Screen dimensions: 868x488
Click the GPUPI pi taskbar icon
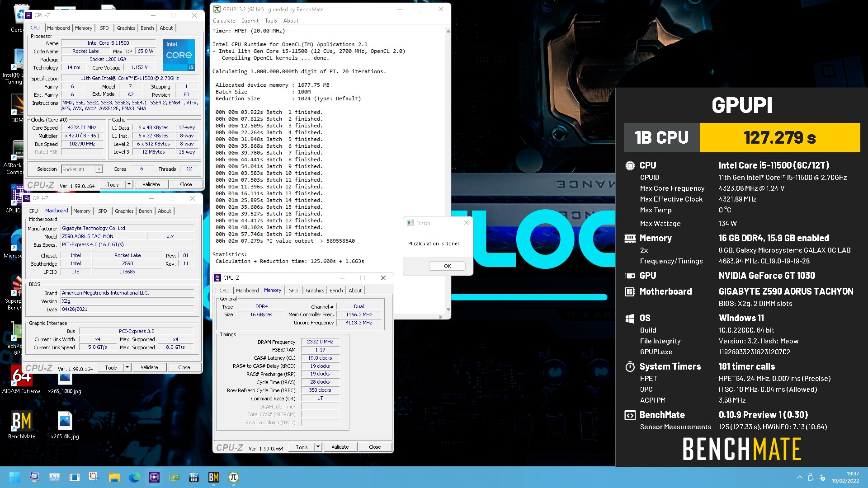tap(234, 477)
